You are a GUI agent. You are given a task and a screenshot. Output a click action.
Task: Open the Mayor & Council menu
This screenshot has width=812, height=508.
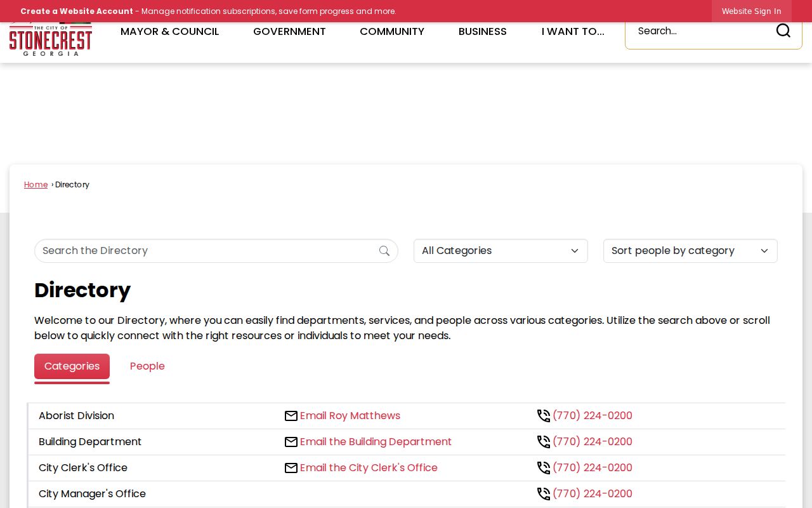coord(170,32)
